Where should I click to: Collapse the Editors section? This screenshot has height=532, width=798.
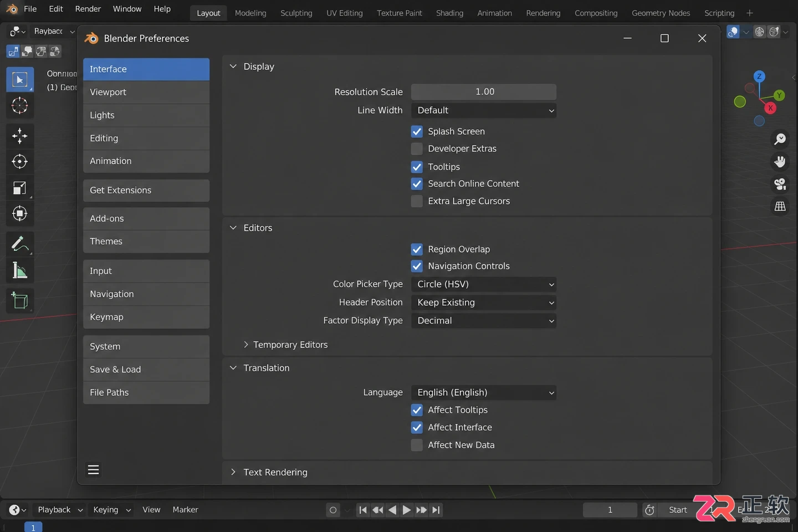[233, 228]
